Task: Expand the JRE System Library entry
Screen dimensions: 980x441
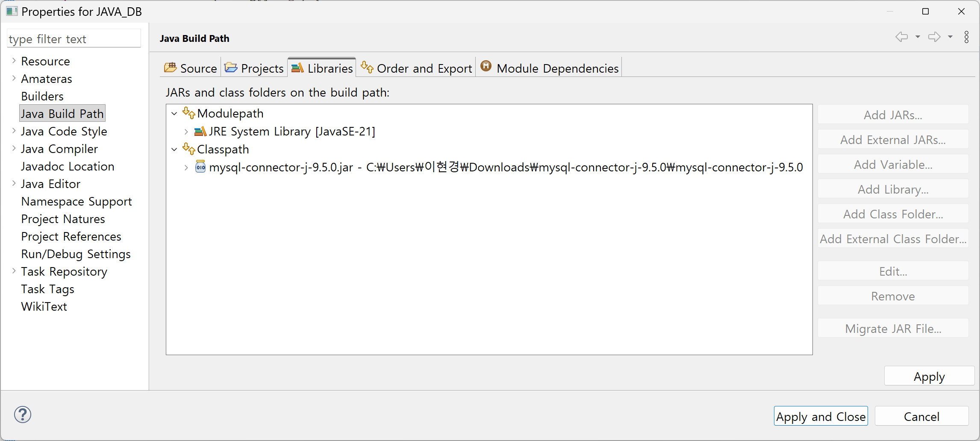Action: [186, 132]
